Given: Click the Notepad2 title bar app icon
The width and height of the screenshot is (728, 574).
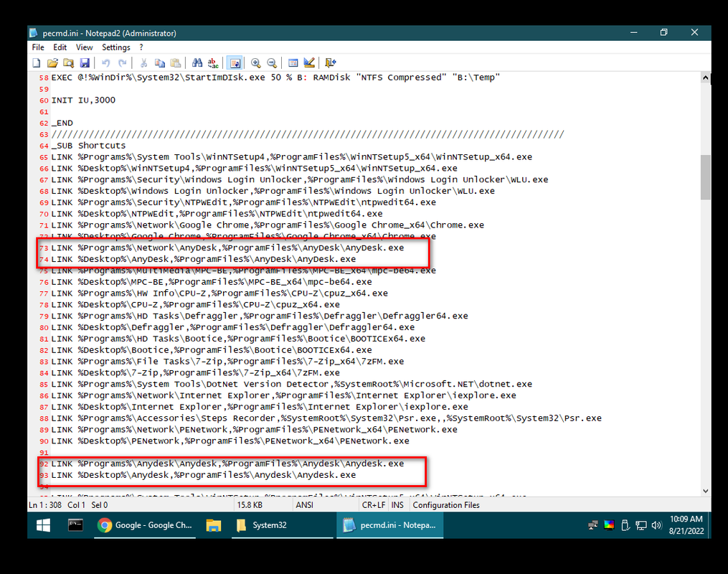Looking at the screenshot, I should pyautogui.click(x=34, y=33).
